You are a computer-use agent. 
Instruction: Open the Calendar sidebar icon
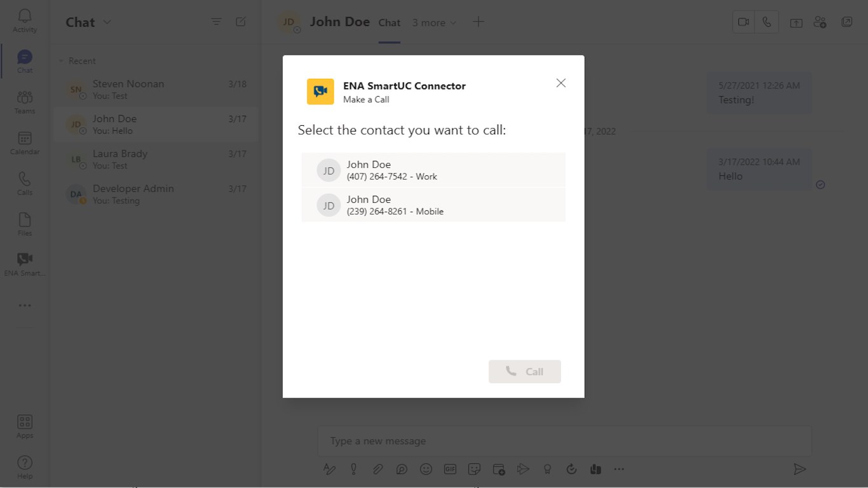click(25, 143)
